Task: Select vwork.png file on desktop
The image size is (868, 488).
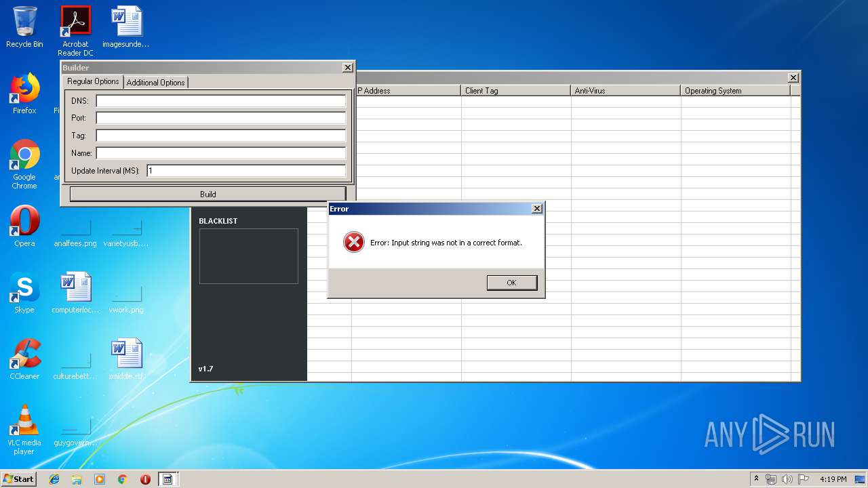Action: [x=126, y=299]
